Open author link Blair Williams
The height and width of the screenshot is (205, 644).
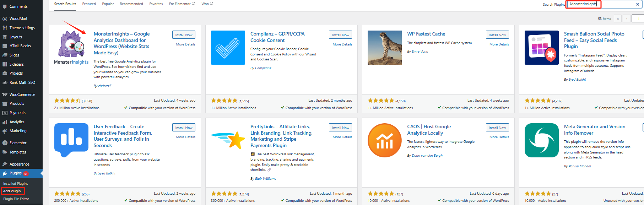tap(265, 179)
